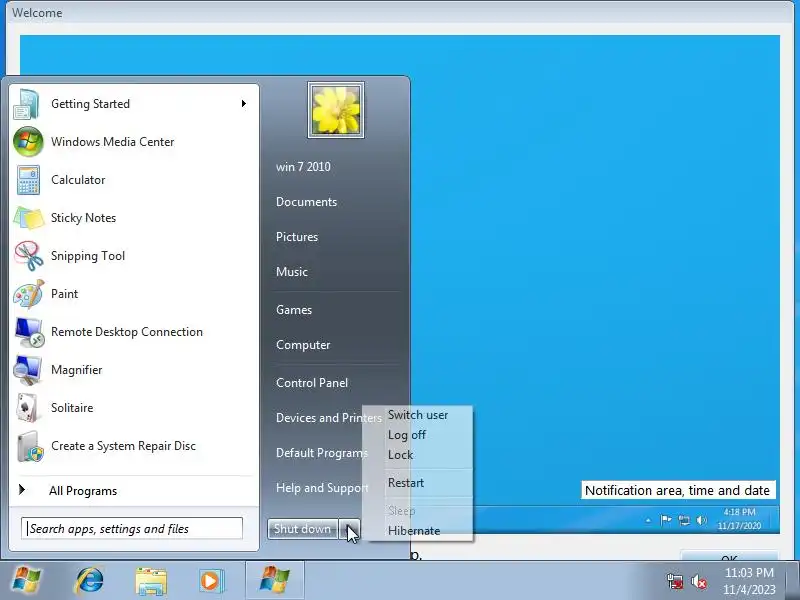Open Windows Explorer folder taskbar icon

[151, 581]
